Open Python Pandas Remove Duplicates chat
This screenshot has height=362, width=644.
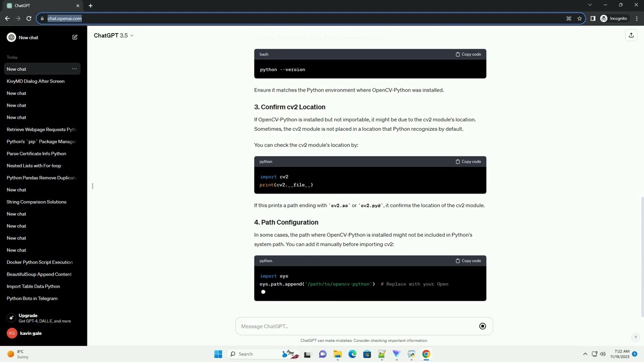click(41, 177)
